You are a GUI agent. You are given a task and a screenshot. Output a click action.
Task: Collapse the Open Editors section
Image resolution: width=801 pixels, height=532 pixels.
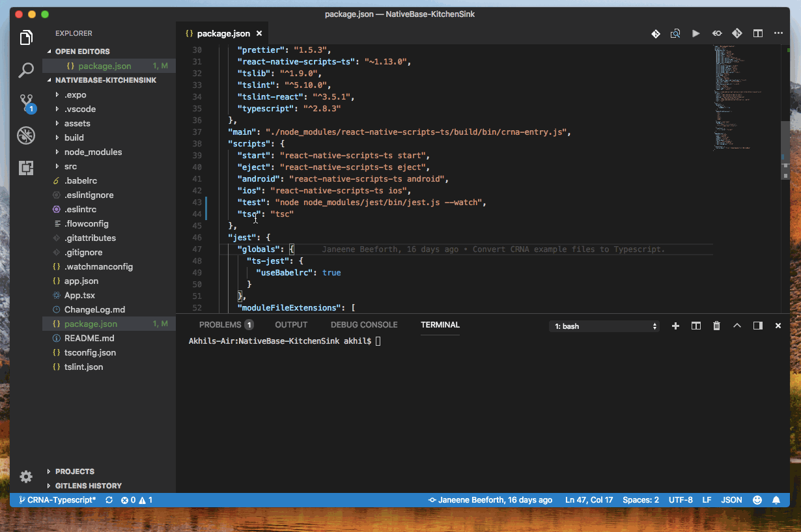[109, 51]
